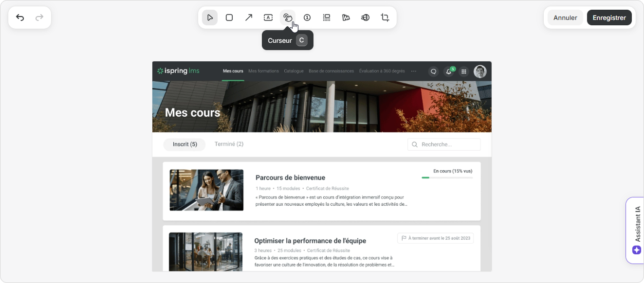The image size is (644, 283).
Task: Add a numbered step marker tool
Action: click(307, 18)
